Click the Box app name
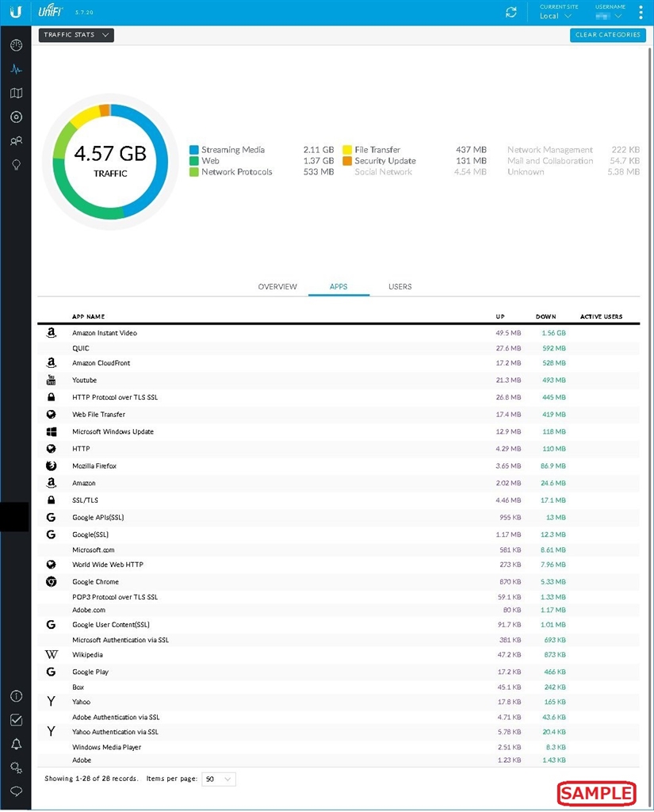654x812 pixels. pos(78,688)
